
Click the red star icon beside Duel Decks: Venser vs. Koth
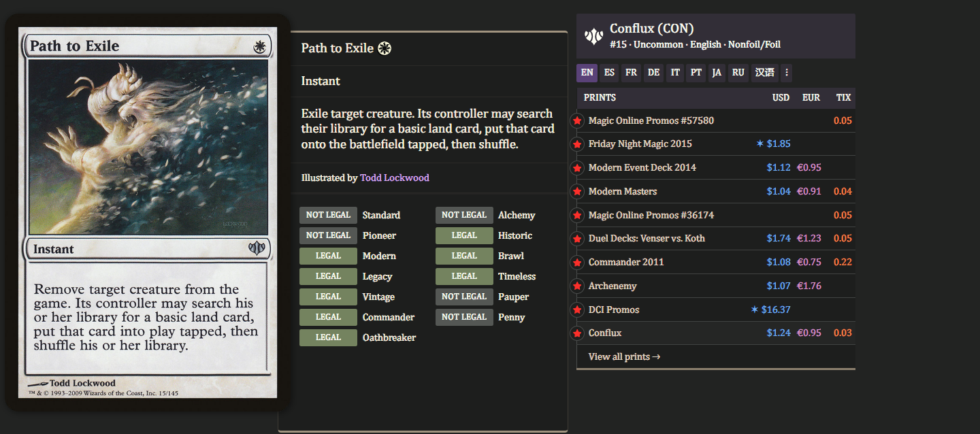(x=577, y=239)
